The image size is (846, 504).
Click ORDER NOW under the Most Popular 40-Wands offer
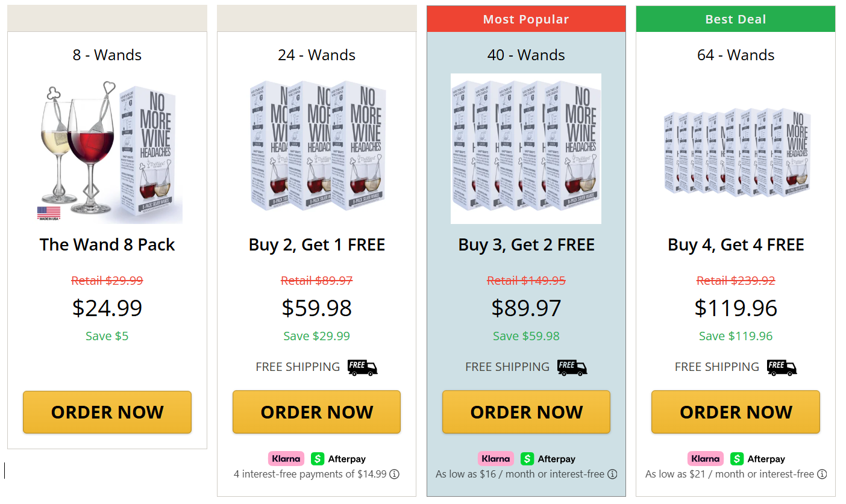click(525, 412)
